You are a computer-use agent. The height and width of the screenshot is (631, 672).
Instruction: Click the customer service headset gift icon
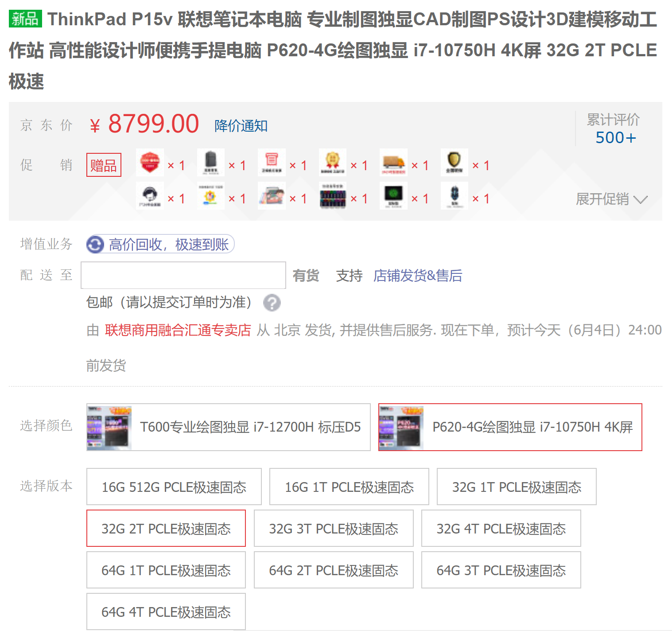pyautogui.click(x=150, y=196)
